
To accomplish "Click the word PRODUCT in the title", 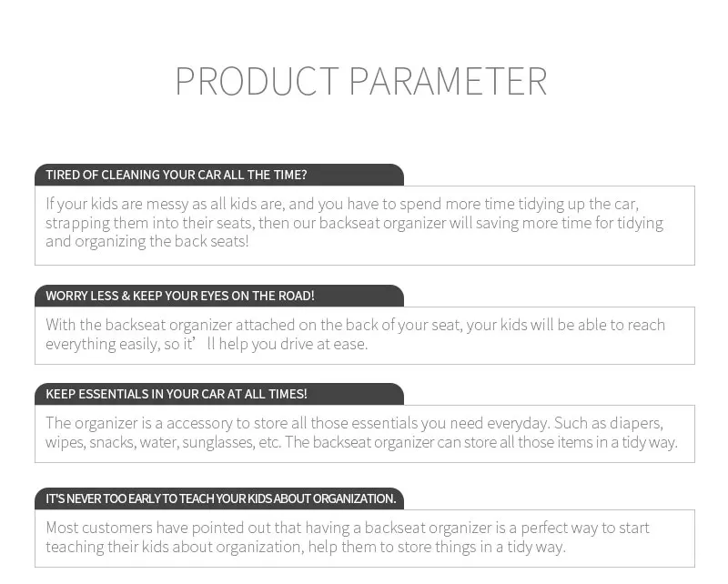I will [x=258, y=81].
